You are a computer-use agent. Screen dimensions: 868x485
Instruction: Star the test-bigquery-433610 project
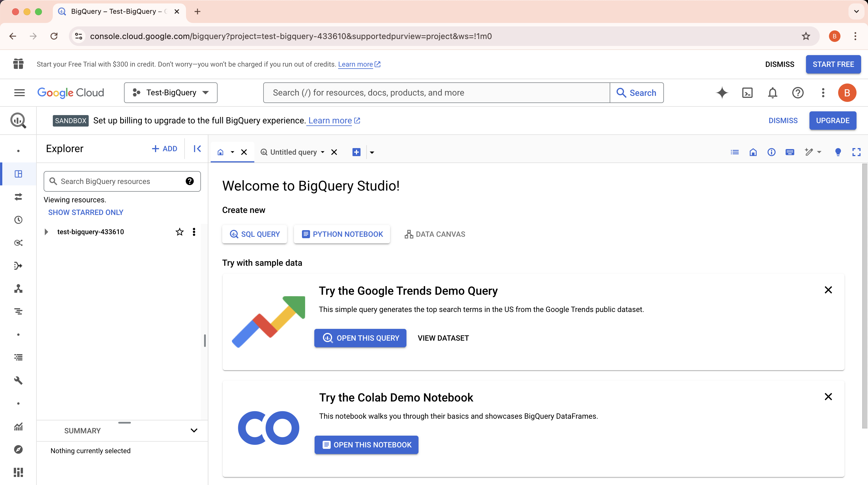(180, 232)
